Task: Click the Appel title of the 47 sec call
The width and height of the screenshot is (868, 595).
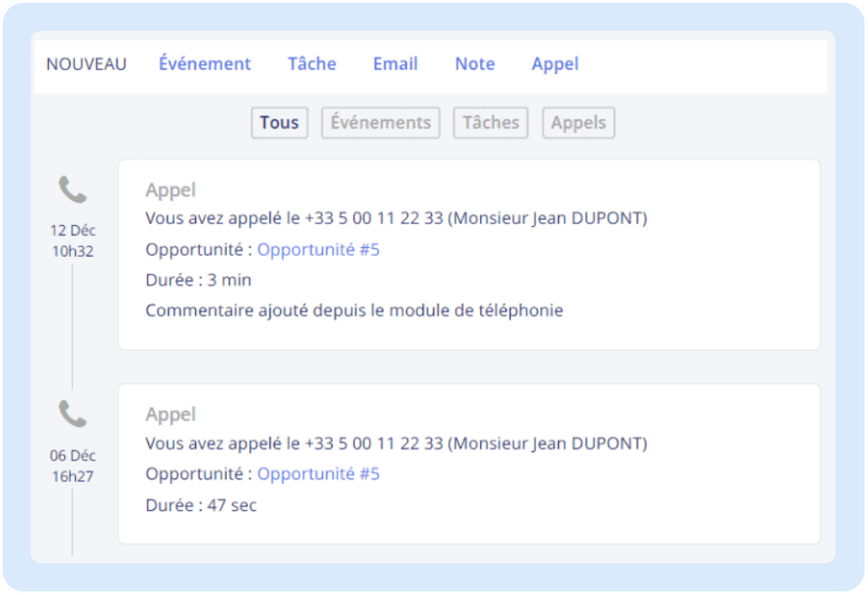Action: click(171, 414)
